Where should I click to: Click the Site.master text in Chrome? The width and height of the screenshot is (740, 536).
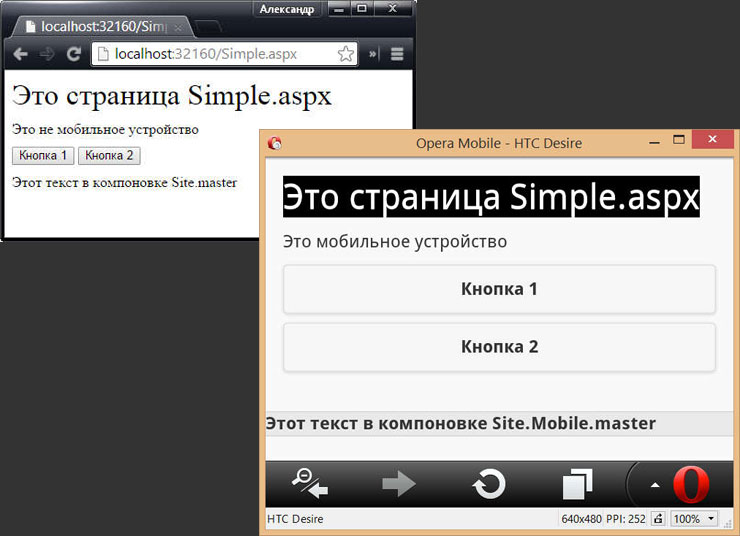click(x=125, y=183)
